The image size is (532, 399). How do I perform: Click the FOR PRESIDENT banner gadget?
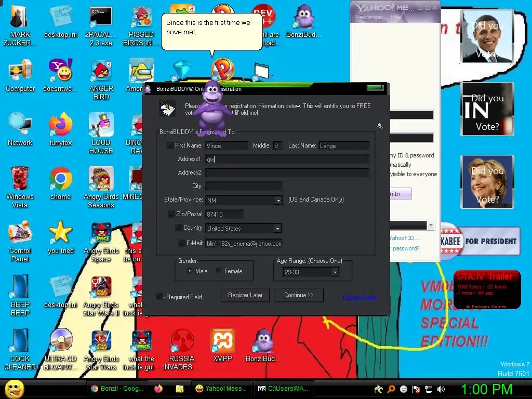(481, 241)
